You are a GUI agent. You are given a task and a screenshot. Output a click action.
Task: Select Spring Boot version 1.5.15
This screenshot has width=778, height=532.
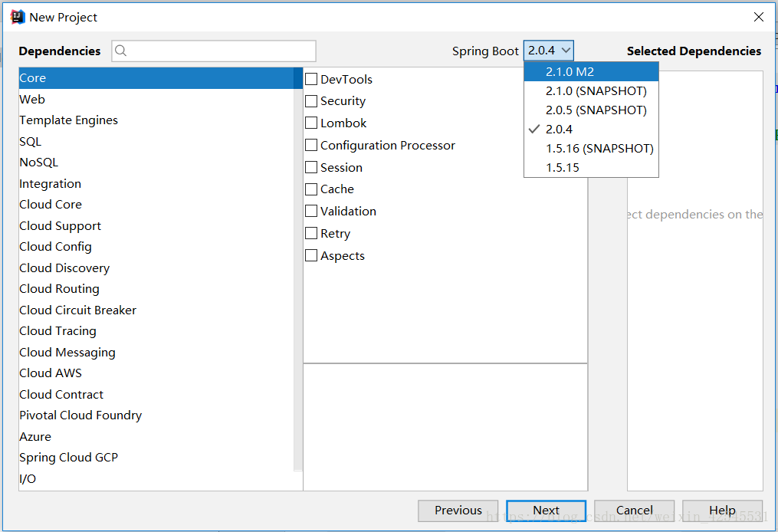click(592, 168)
